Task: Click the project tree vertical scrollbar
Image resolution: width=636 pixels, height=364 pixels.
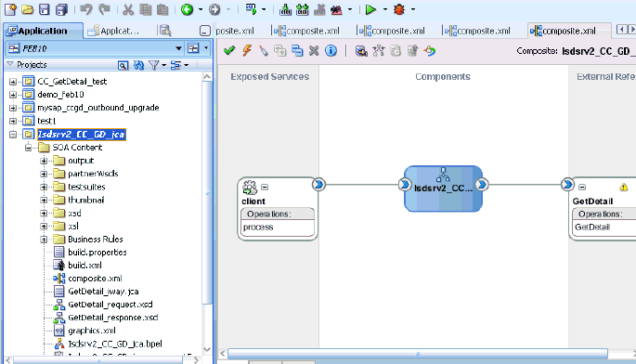Action: point(207,192)
